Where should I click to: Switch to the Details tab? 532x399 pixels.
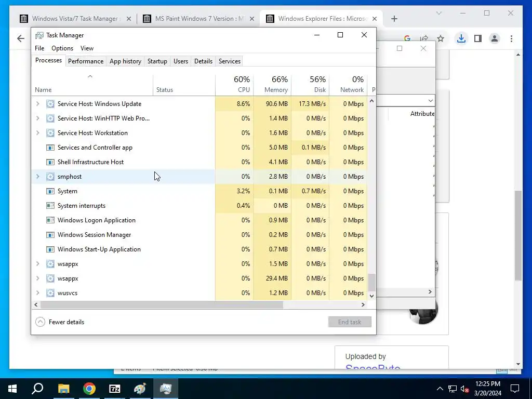pos(203,61)
